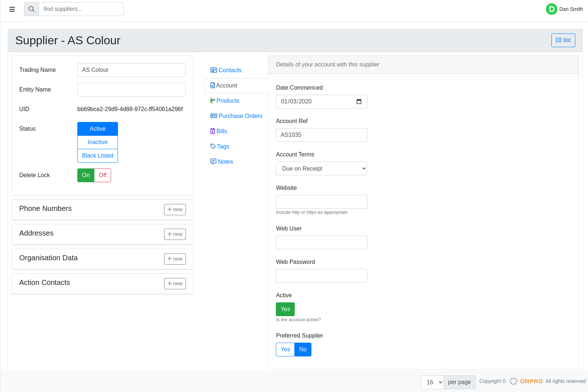The image size is (588, 392).
Task: Click the Web Password field
Action: pyautogui.click(x=322, y=276)
